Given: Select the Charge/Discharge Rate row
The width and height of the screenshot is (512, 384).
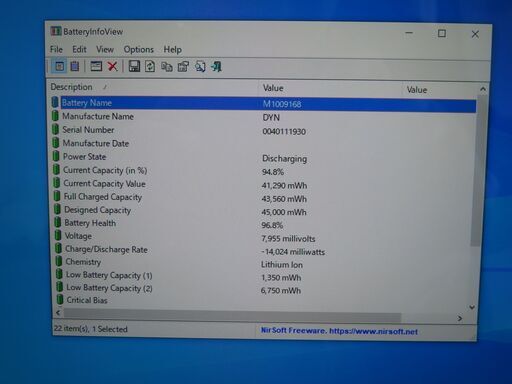Looking at the screenshot, I should [263, 250].
